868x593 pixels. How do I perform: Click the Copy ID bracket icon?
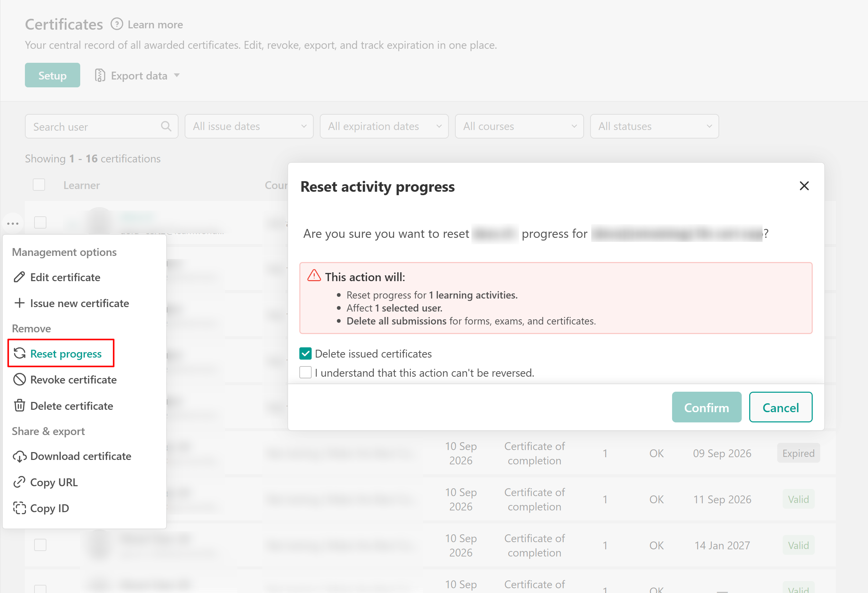(19, 508)
